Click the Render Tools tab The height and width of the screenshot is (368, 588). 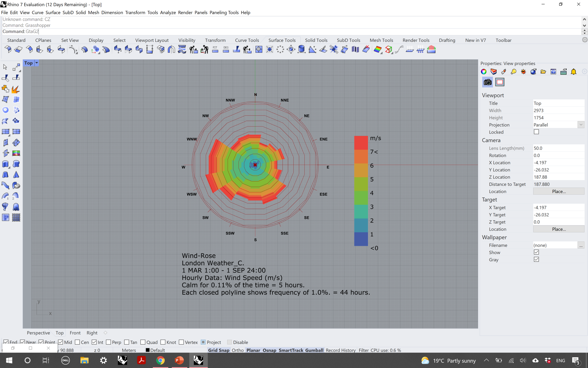click(415, 40)
